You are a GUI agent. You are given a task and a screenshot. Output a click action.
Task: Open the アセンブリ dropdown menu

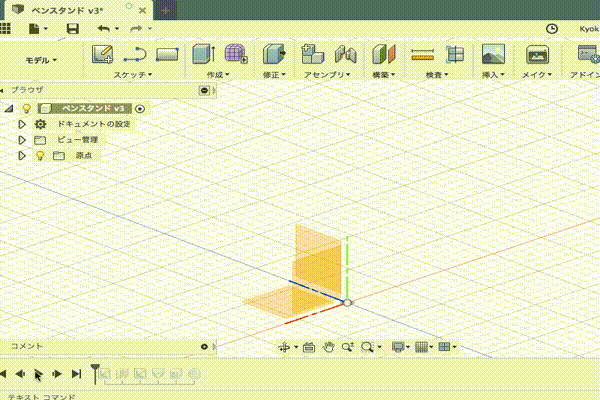[327, 75]
